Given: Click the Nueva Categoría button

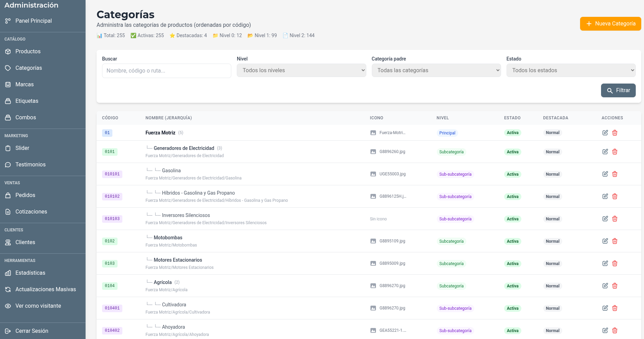Looking at the screenshot, I should pos(610,24).
